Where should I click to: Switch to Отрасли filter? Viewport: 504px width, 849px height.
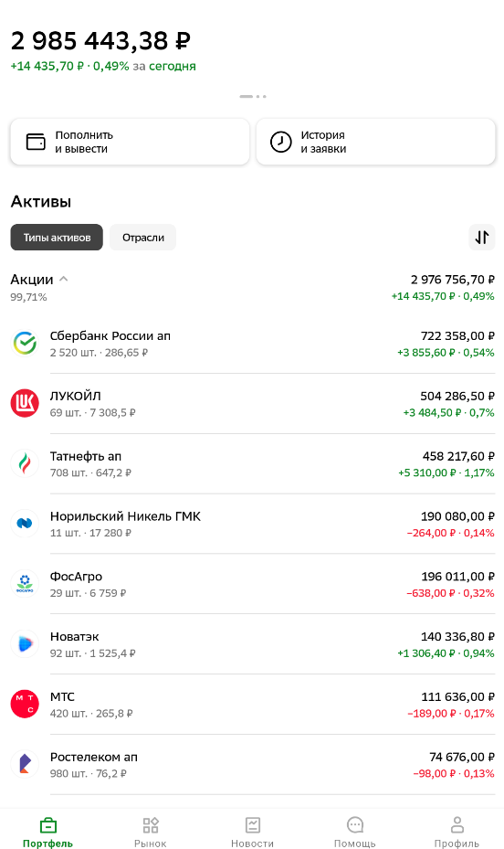(142, 238)
